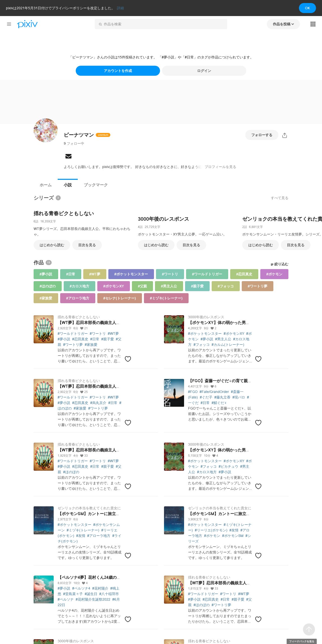The height and width of the screenshot is (644, 322).
Task: Open the 絞り込む filter menu
Action: (279, 264)
